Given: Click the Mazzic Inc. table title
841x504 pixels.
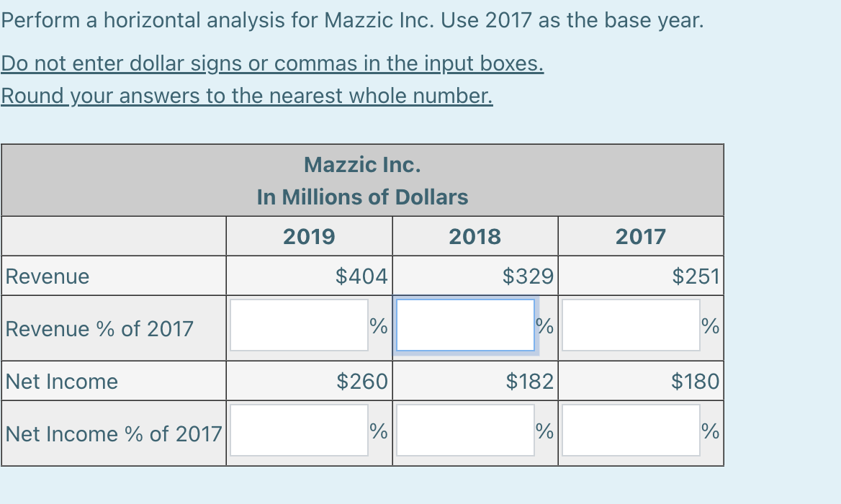Looking at the screenshot, I should (362, 165).
